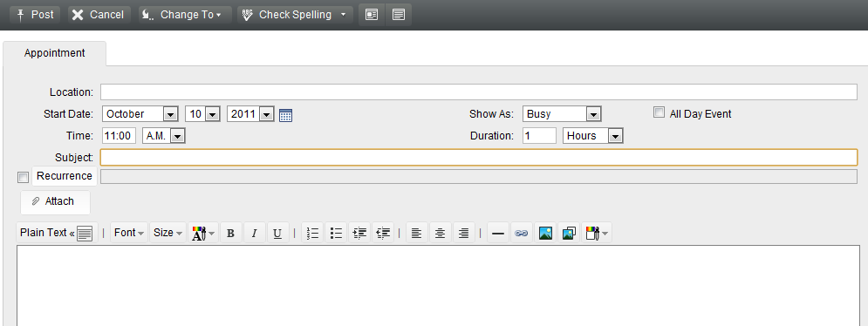868x326 pixels.
Task: Align text left
Action: coord(417,234)
